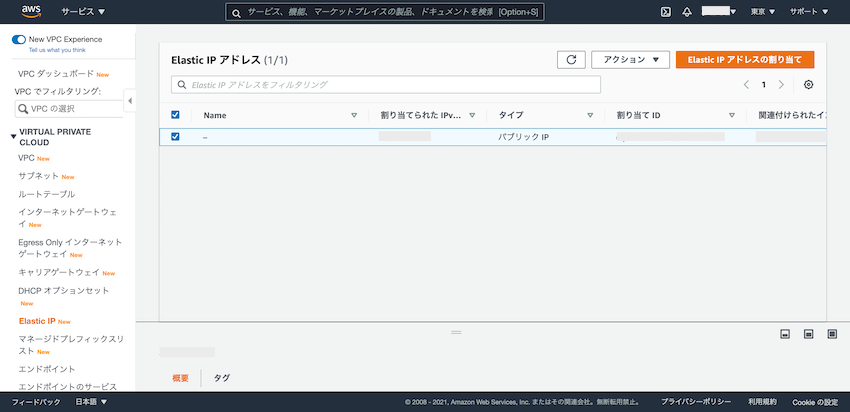Set details pane to half height
This screenshot has height=412, width=850.
pyautogui.click(x=808, y=334)
